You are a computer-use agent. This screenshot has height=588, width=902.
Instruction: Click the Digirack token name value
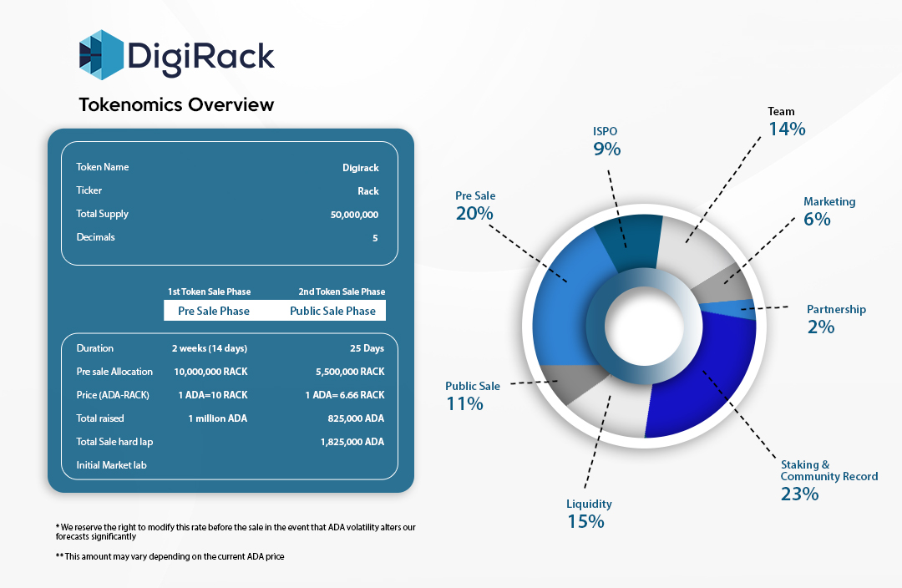tap(361, 168)
